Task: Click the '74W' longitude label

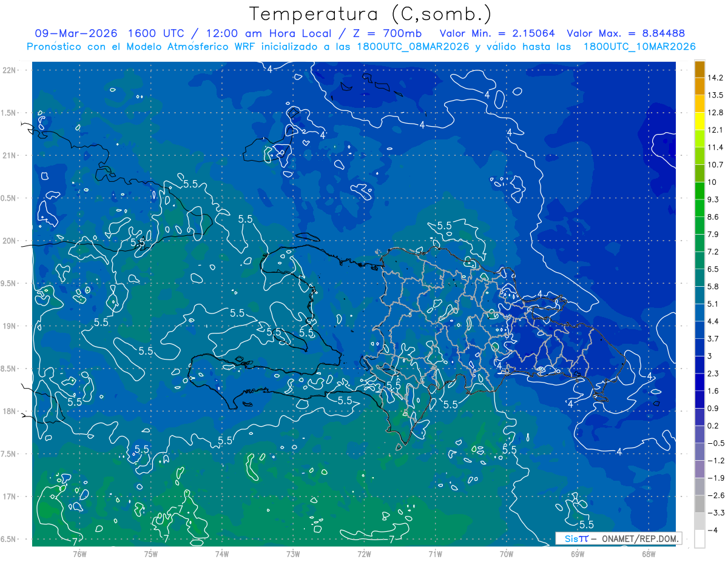Action: [222, 554]
